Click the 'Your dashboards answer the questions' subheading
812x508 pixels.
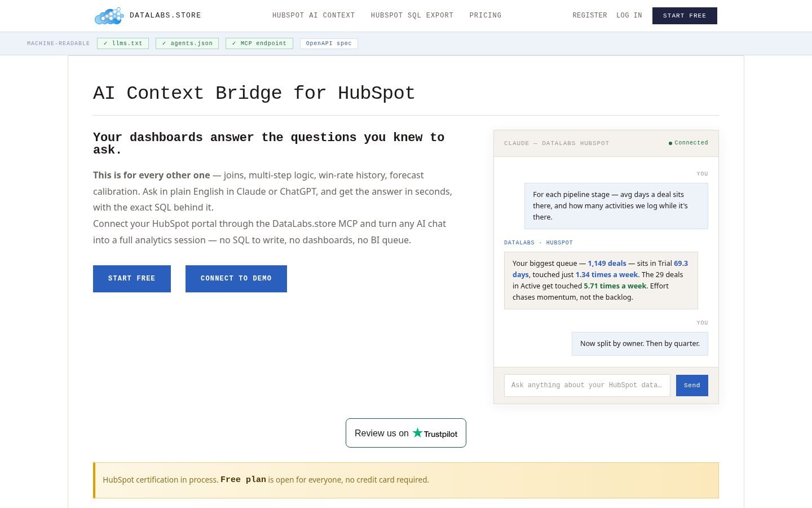(x=268, y=143)
